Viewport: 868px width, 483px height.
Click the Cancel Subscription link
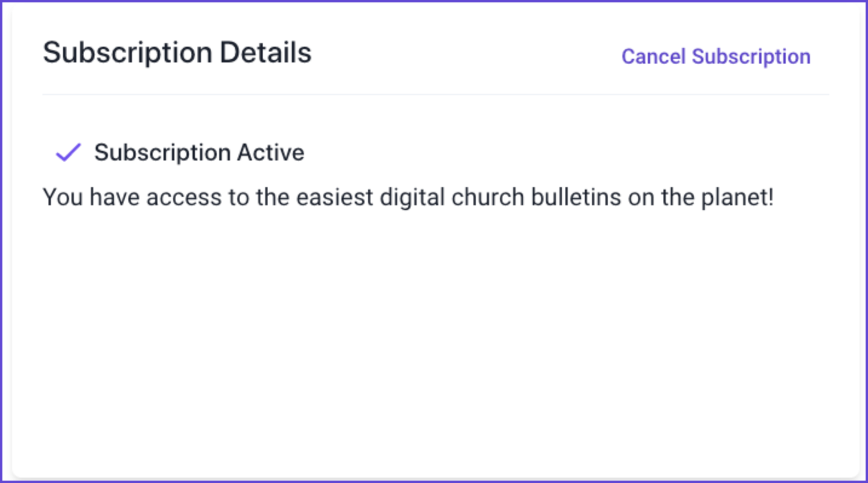click(x=716, y=56)
